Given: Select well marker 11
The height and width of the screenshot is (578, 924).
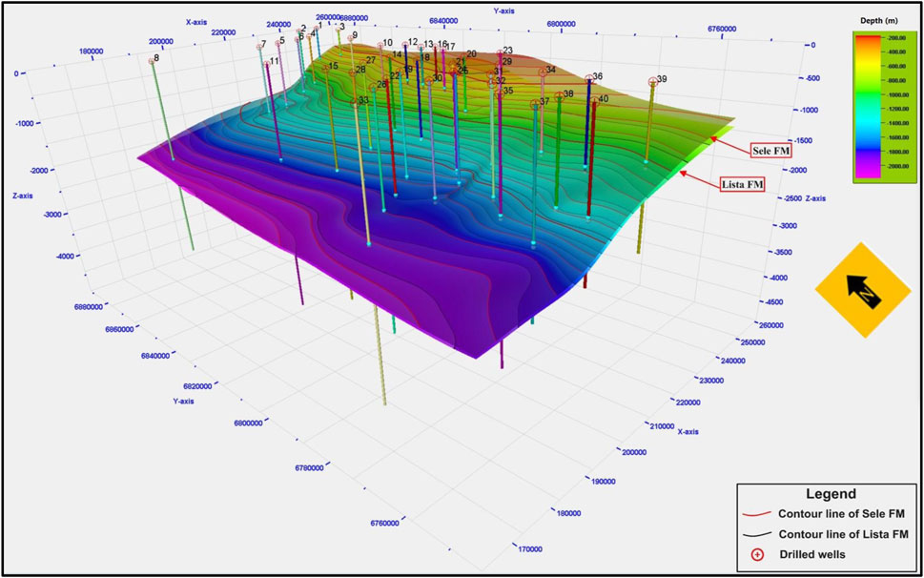Looking at the screenshot, I should click(x=266, y=64).
